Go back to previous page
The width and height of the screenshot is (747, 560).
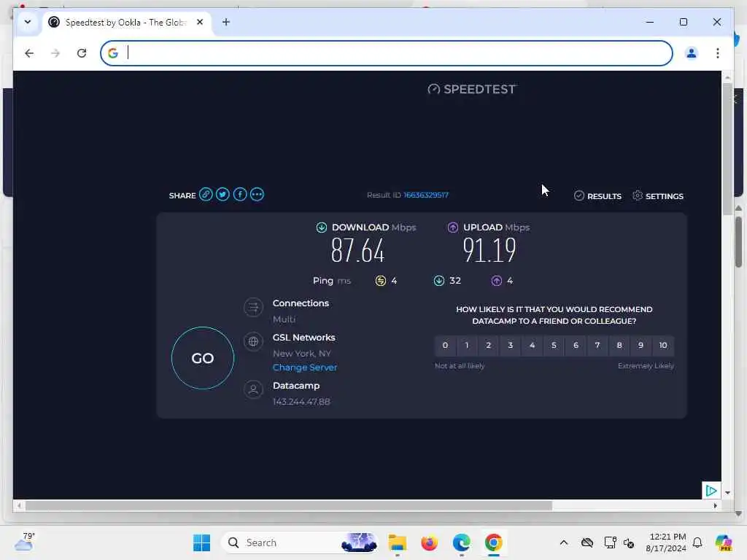click(x=29, y=52)
